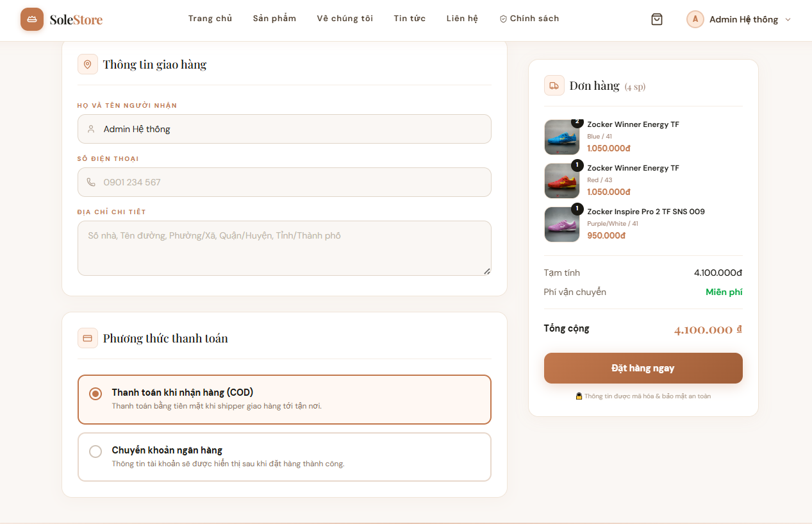This screenshot has height=524, width=812.
Task: Click the truck icon in order header
Action: point(554,85)
